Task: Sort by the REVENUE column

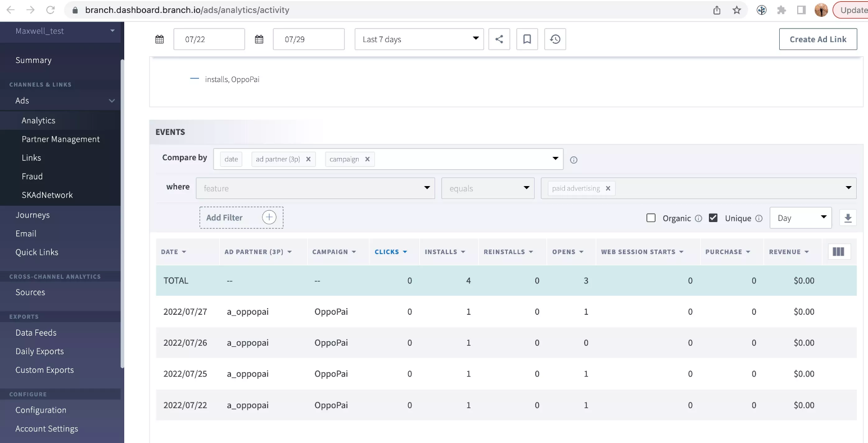Action: point(789,252)
